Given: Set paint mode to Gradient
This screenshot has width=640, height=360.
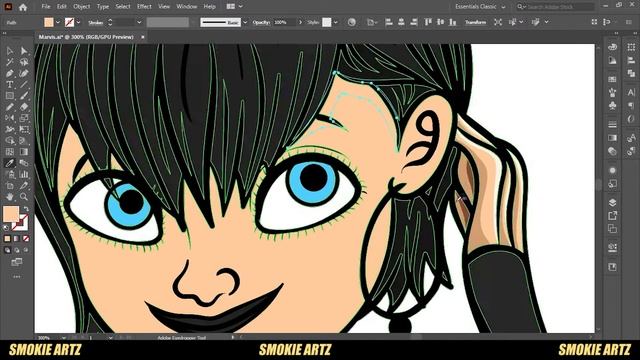Looking at the screenshot, I should pos(16,238).
